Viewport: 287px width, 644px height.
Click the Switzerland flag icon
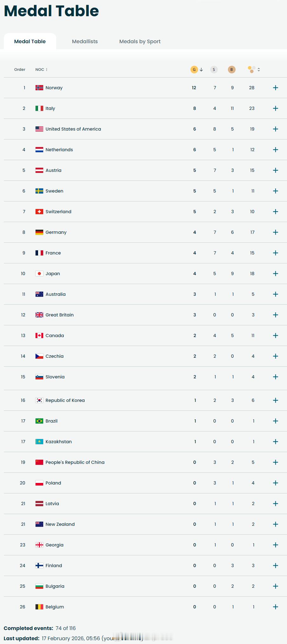pyautogui.click(x=39, y=212)
